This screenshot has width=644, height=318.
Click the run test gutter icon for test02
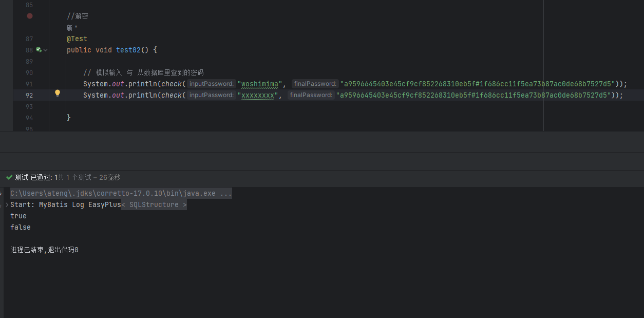tap(39, 50)
